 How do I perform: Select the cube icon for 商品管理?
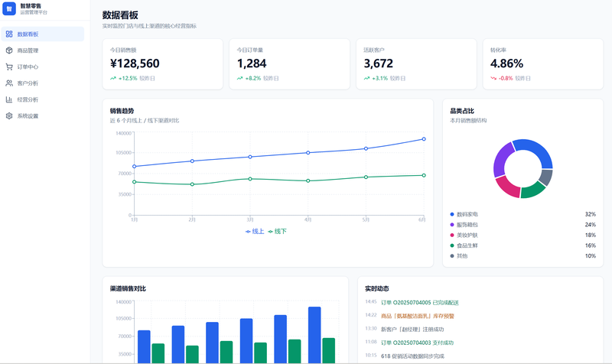coord(9,50)
